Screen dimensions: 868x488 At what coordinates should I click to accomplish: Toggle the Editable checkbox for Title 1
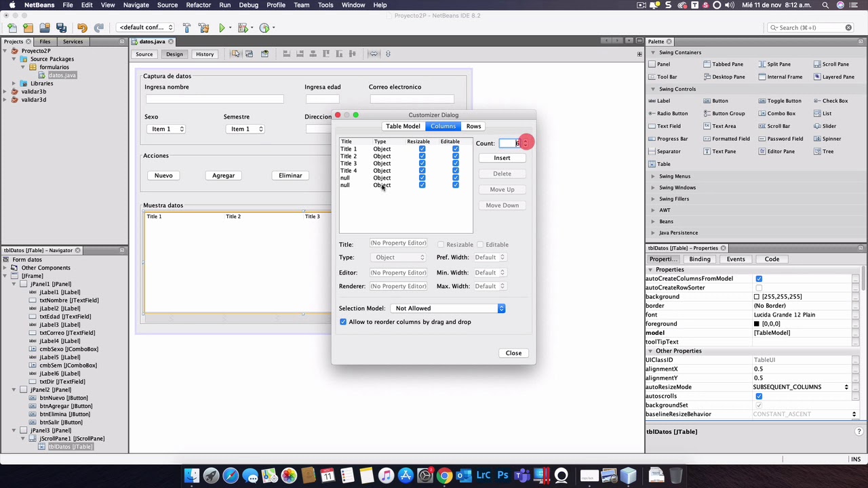[455, 149]
